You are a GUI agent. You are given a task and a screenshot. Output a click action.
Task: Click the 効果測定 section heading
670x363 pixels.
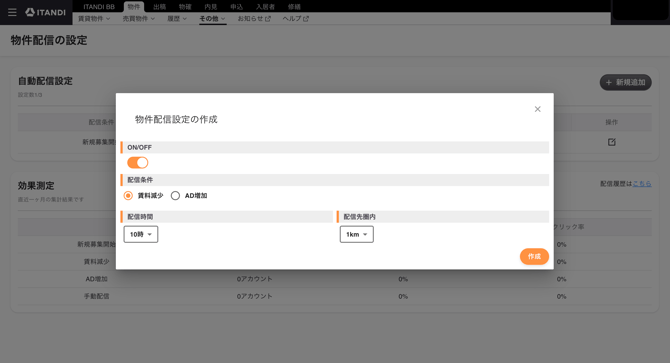pos(36,186)
